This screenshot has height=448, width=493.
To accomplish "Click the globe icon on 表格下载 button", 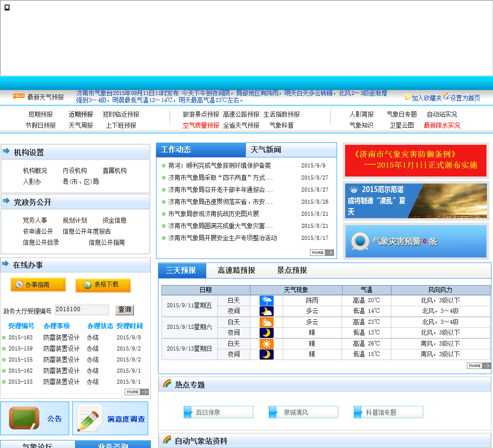I will point(87,285).
